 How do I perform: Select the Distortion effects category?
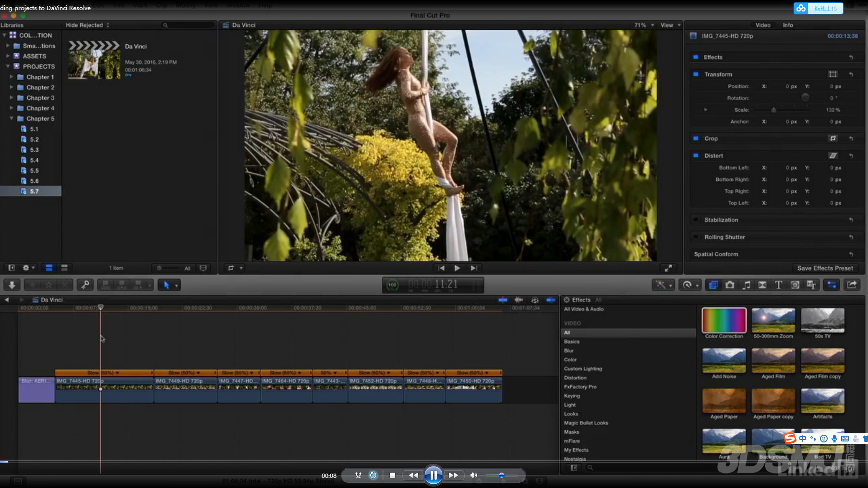[x=575, y=378]
